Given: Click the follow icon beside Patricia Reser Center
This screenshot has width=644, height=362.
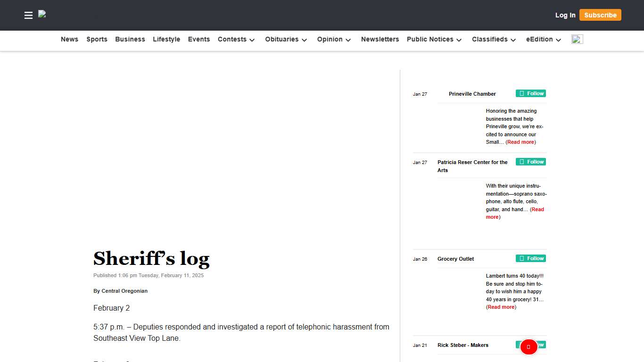Looking at the screenshot, I should [522, 162].
